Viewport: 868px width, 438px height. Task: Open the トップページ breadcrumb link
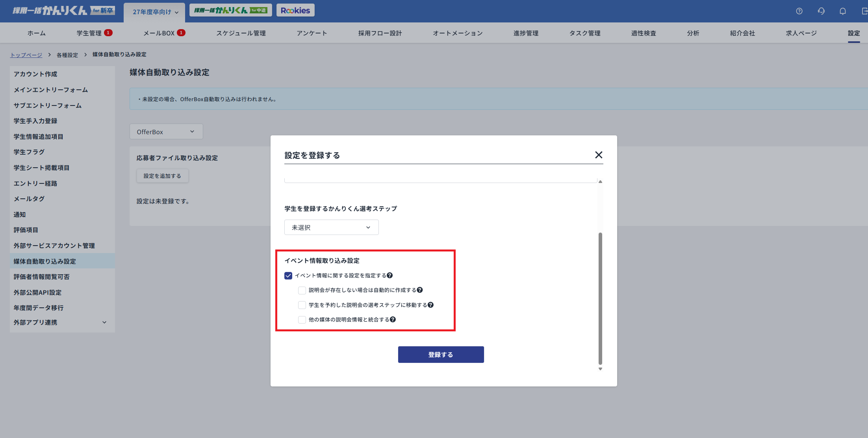(26, 55)
